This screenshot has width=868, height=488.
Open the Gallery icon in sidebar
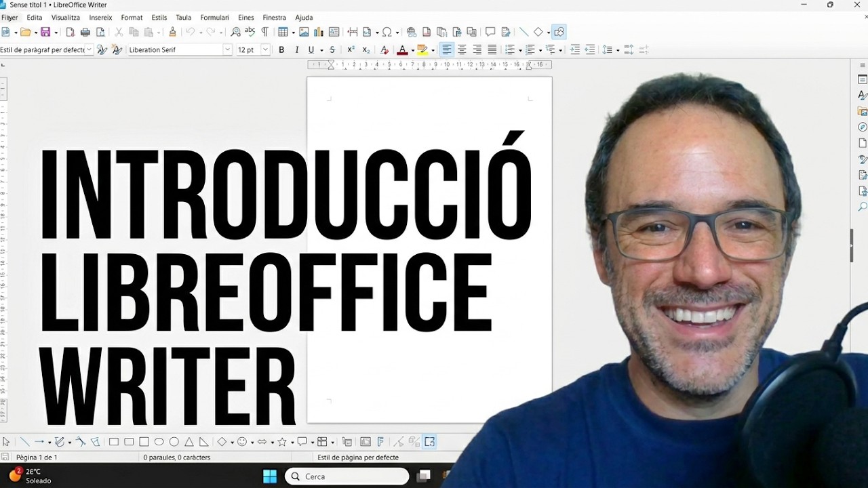(x=863, y=111)
